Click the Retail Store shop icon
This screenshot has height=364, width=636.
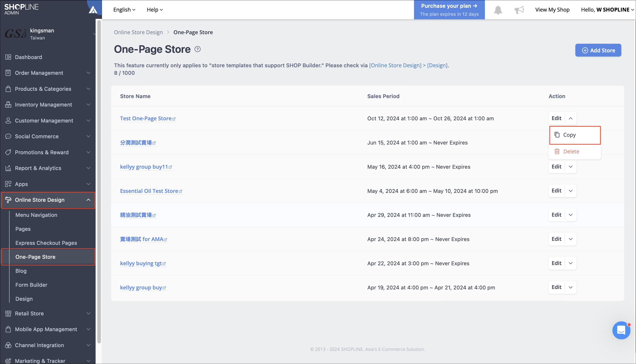[8, 313]
